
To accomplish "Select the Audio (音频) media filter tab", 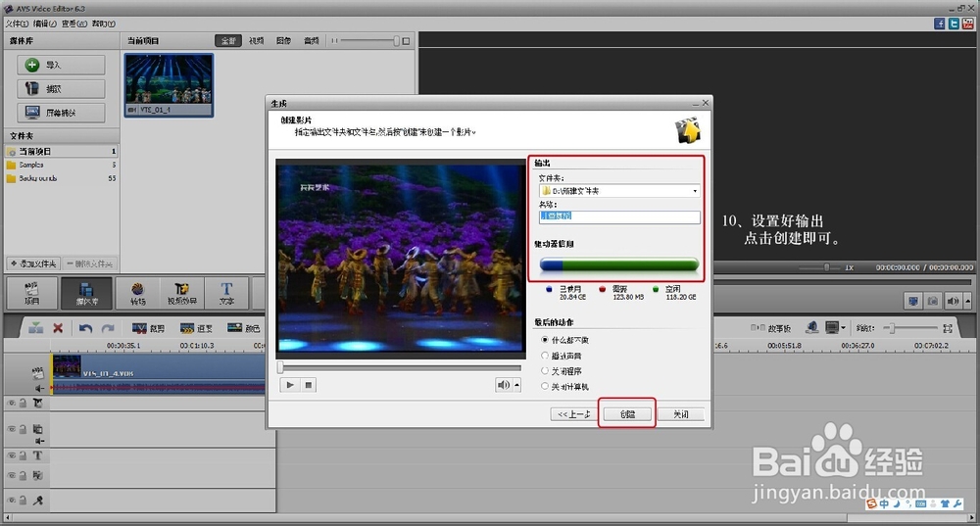I will coord(312,40).
